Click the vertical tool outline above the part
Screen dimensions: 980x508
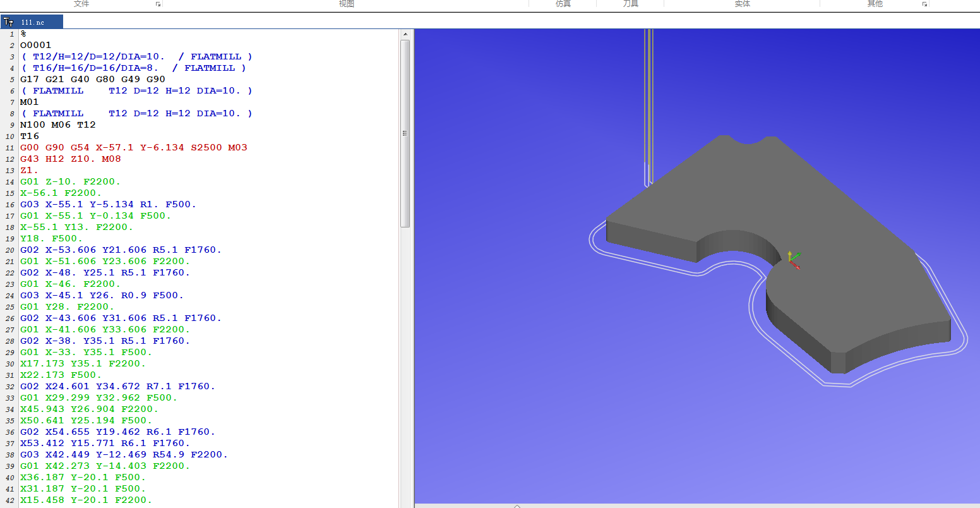648,107
